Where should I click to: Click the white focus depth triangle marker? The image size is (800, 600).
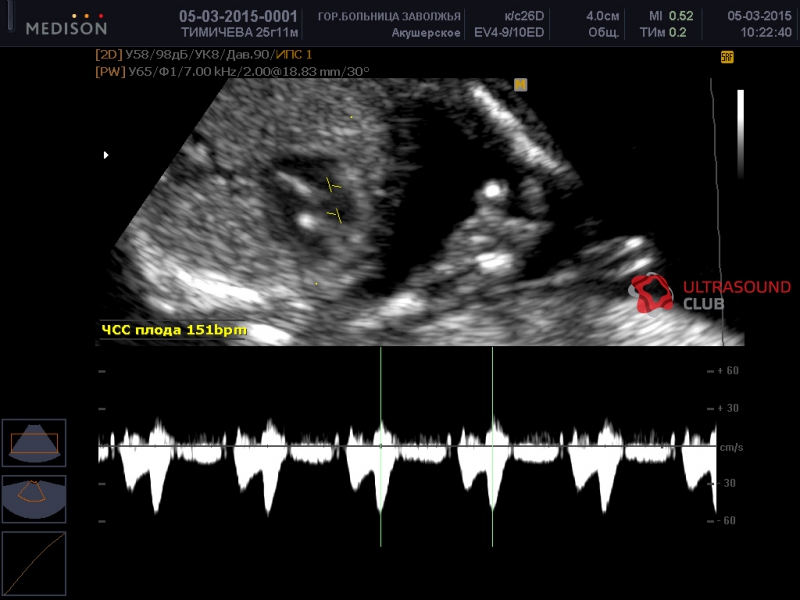coord(106,155)
